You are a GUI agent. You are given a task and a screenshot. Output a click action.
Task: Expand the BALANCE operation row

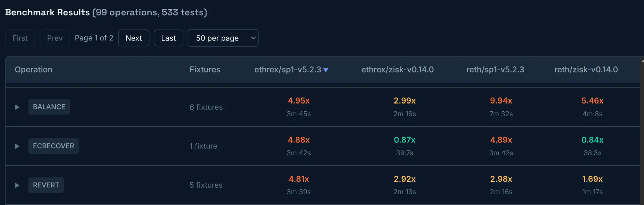click(17, 107)
